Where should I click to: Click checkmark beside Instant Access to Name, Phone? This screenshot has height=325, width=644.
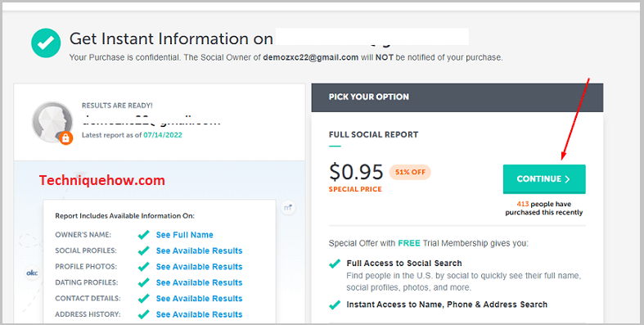(x=335, y=305)
